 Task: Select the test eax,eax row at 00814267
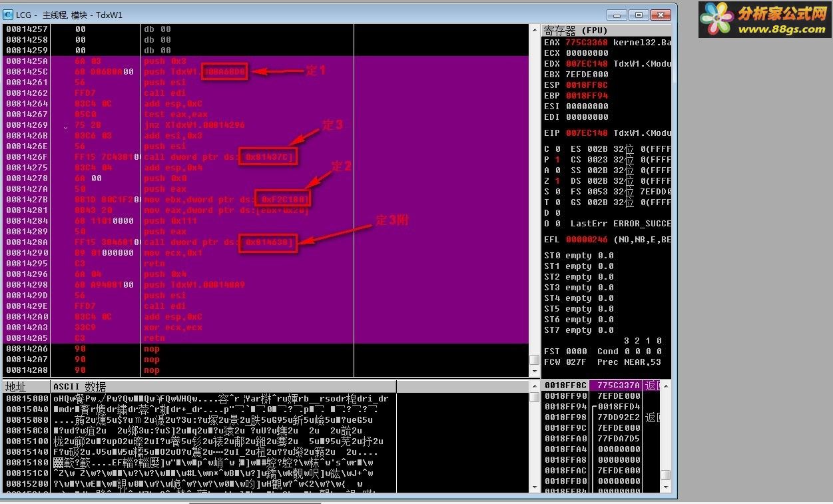click(x=266, y=115)
